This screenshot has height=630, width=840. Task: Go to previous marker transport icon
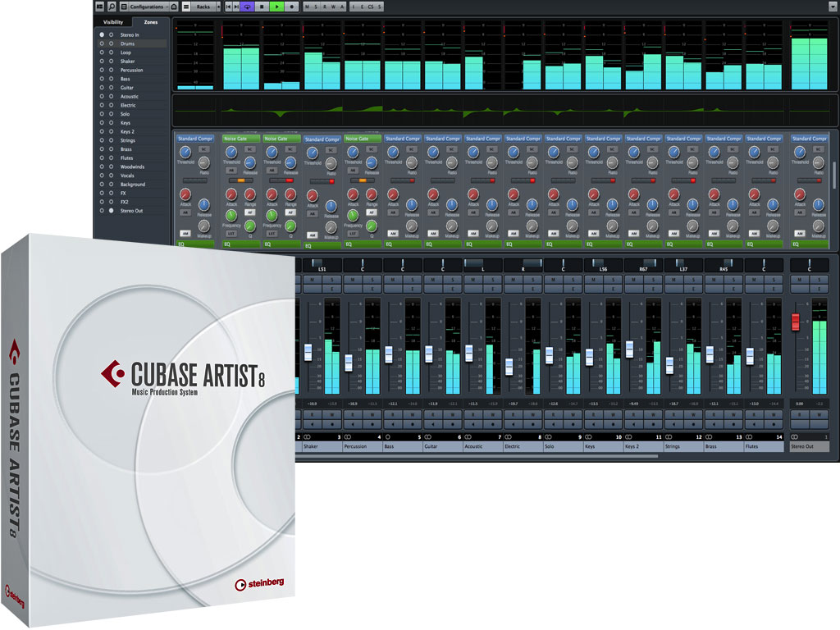click(227, 7)
